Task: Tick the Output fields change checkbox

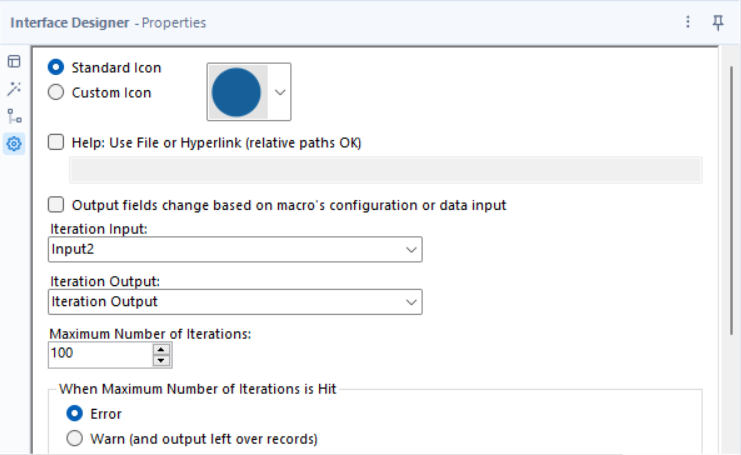Action: pos(57,205)
